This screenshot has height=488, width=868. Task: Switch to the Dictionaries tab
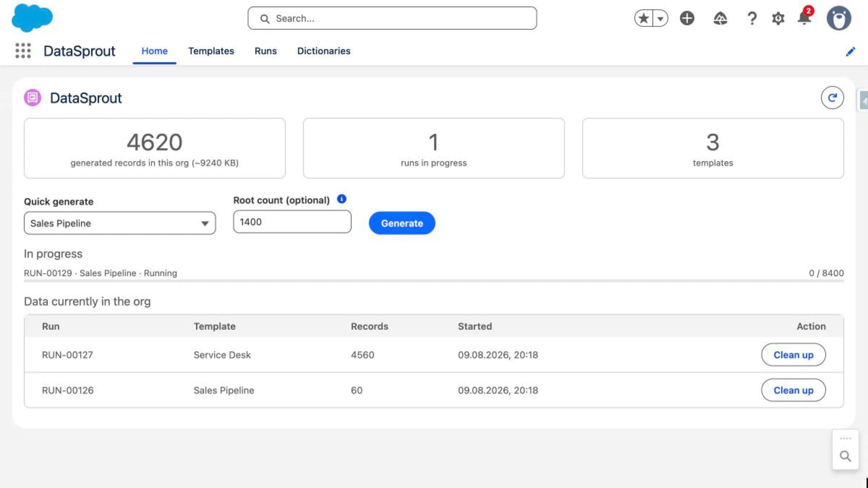click(x=324, y=51)
